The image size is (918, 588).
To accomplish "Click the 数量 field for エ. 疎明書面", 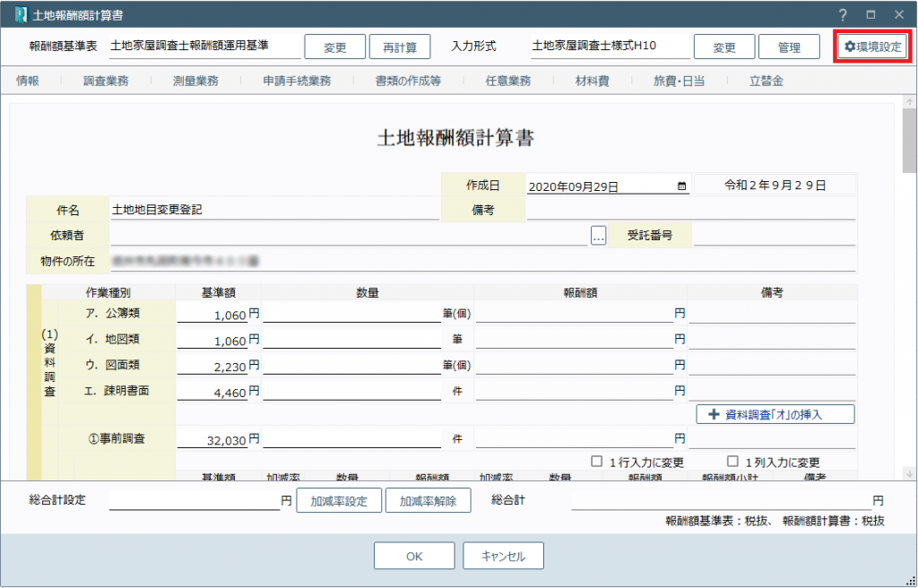I will point(351,392).
